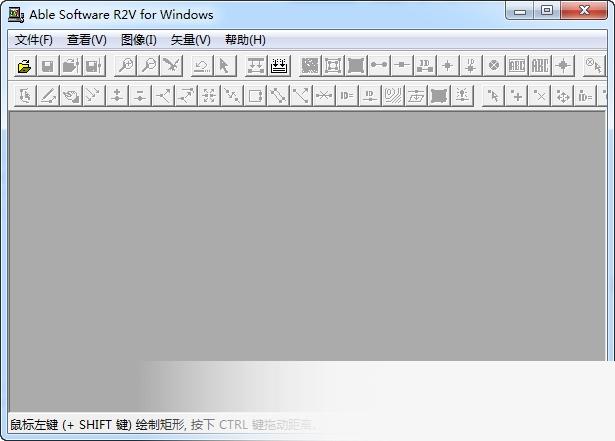Image resolution: width=615 pixels, height=441 pixels.
Task: Click the contour lines icon
Action: click(x=393, y=96)
